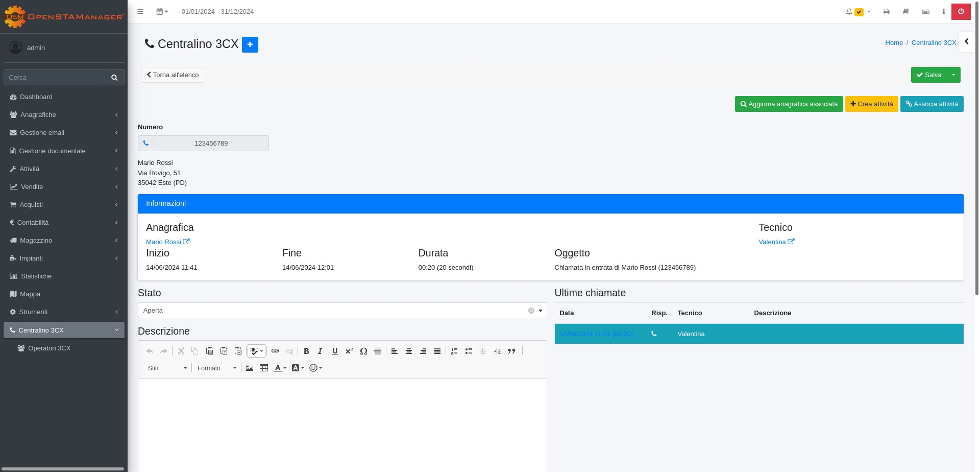Click Crea attività button
Image resolution: width=980 pixels, height=472 pixels.
pyautogui.click(x=871, y=104)
